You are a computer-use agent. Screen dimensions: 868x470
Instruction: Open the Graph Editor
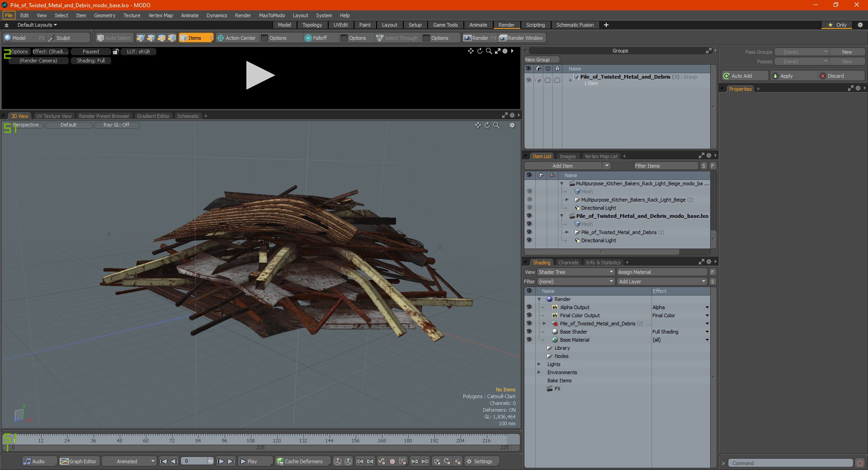(79, 461)
